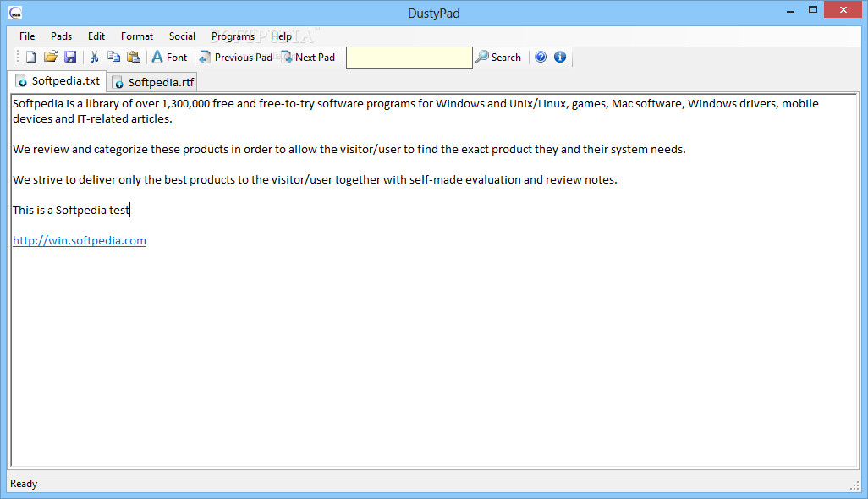Maximize the DustyPad window
868x499 pixels.
[813, 10]
